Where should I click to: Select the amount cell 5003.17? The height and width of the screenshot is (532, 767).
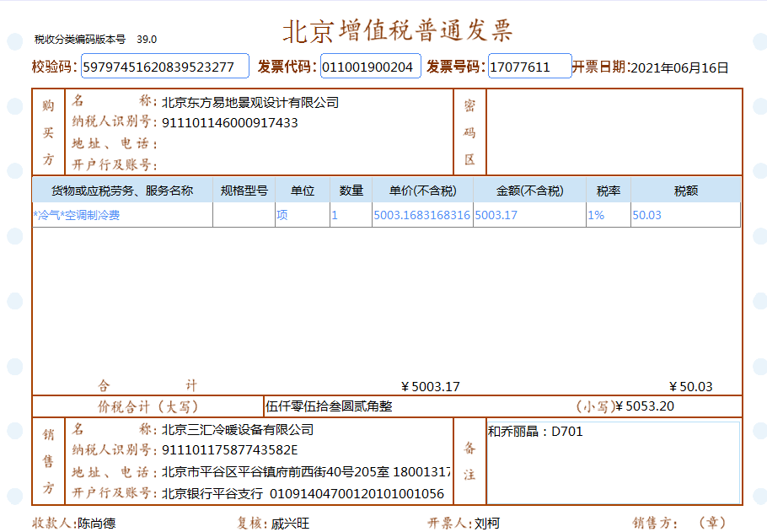(x=530, y=215)
